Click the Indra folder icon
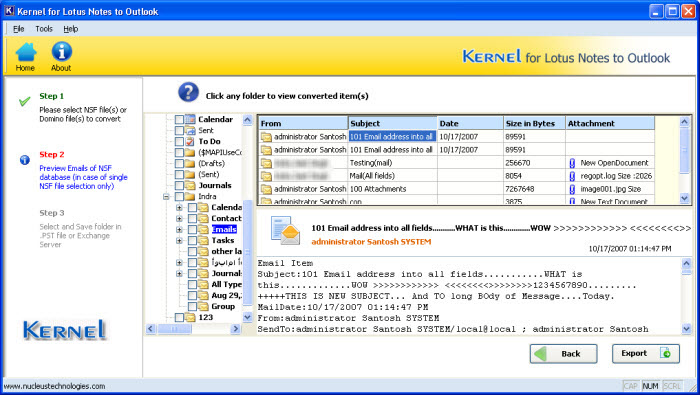This screenshot has height=395, width=700. pos(191,196)
